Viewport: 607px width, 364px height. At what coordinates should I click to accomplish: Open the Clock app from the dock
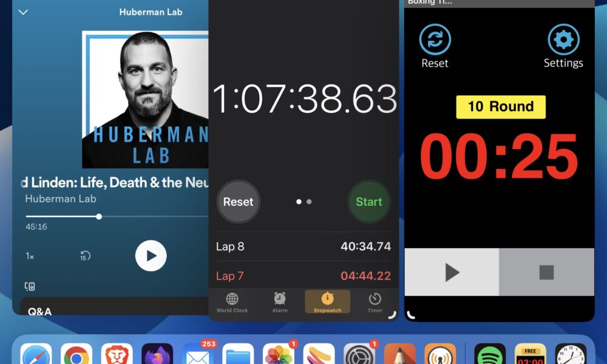point(571,354)
